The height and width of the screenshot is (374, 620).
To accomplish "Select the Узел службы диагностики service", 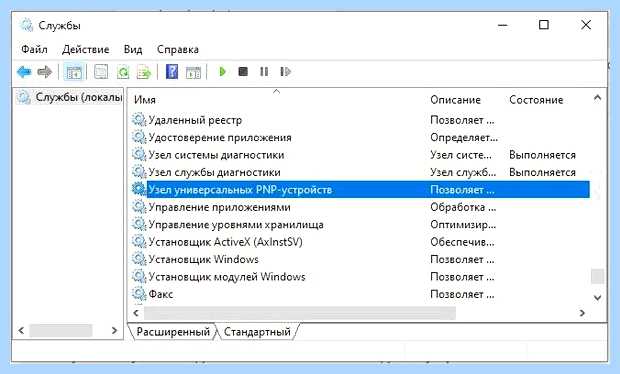I will [214, 172].
